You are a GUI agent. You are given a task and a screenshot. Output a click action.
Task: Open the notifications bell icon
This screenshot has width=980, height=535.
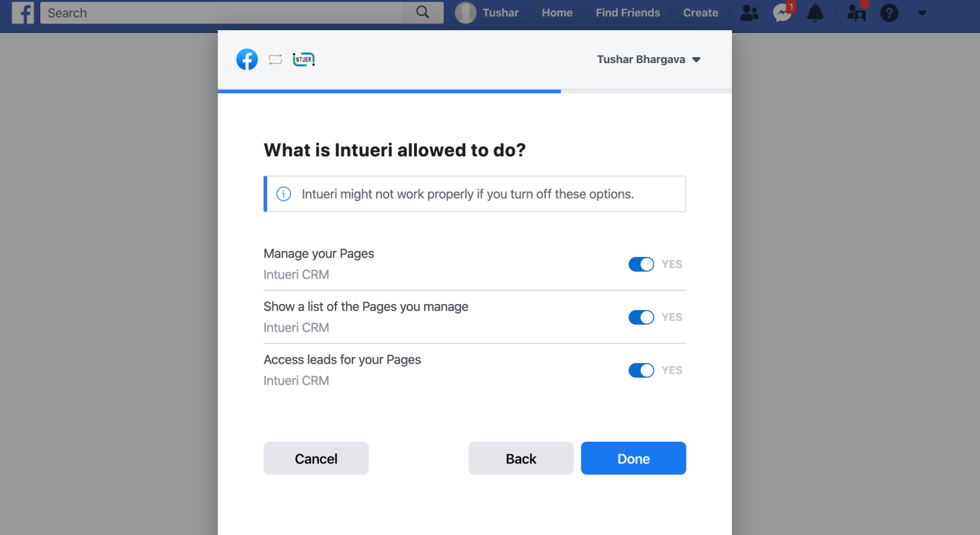click(x=815, y=13)
